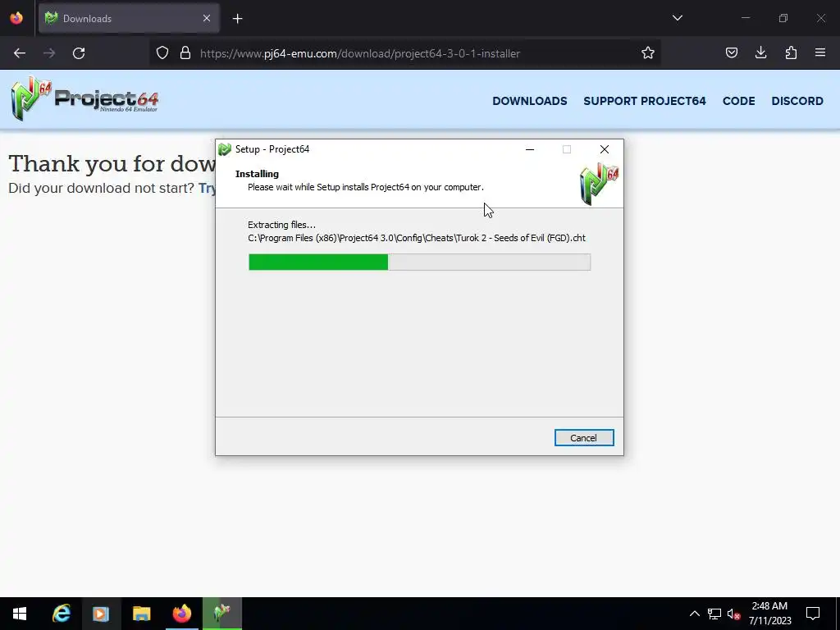
Task: Open a new tab with plus button
Action: tap(237, 19)
